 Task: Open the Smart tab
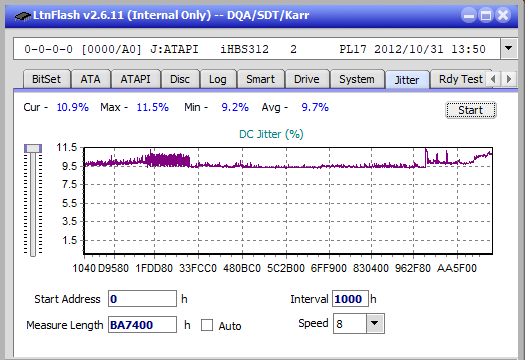(260, 79)
